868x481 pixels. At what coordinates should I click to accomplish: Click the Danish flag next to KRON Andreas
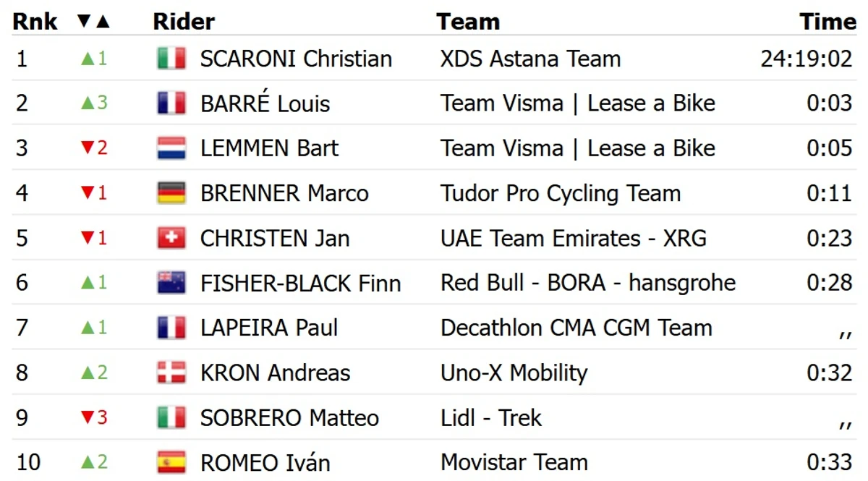pos(171,373)
